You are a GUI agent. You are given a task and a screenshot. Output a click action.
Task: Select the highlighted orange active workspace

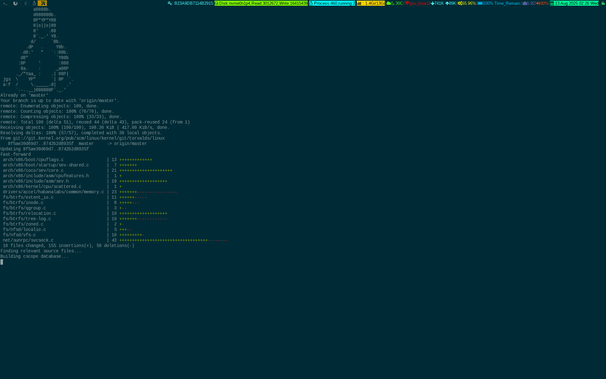point(42,3)
